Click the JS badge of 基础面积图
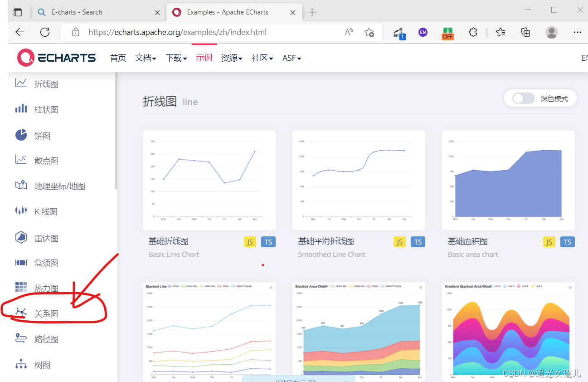 click(x=549, y=242)
